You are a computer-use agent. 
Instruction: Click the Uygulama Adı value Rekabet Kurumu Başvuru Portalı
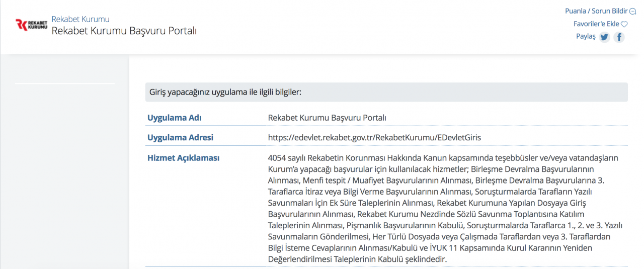(x=327, y=118)
